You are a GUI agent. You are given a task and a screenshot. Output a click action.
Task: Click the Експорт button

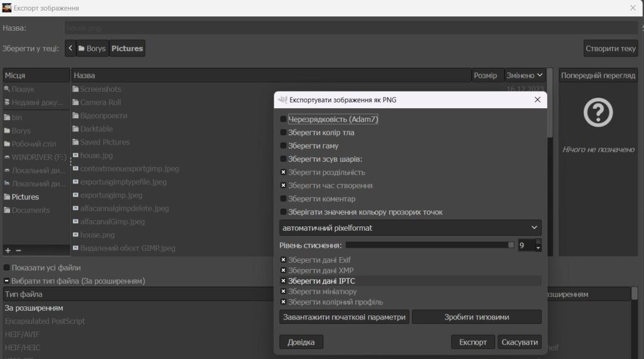(x=473, y=342)
